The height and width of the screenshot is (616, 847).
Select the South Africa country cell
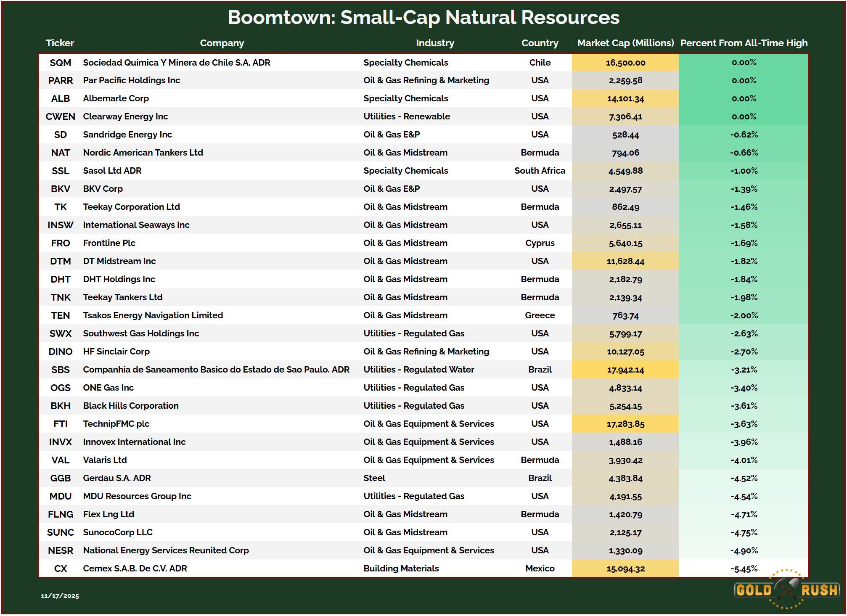[x=540, y=171]
